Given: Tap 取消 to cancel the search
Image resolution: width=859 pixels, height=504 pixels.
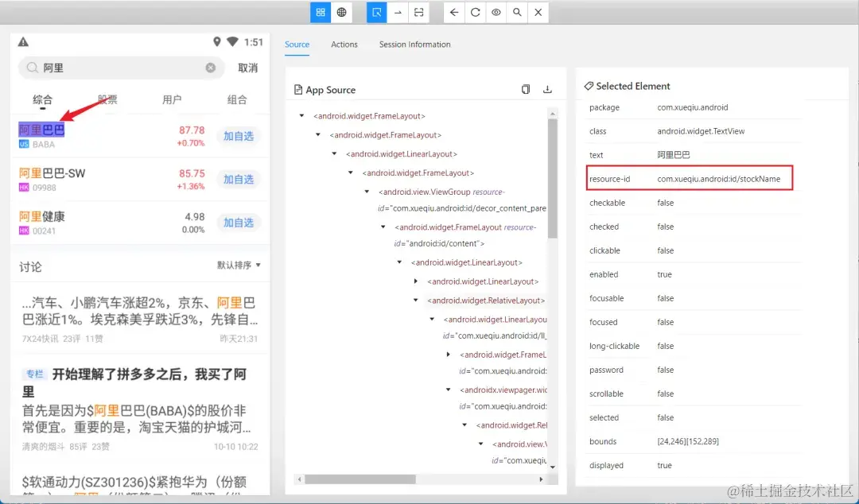Looking at the screenshot, I should point(247,68).
